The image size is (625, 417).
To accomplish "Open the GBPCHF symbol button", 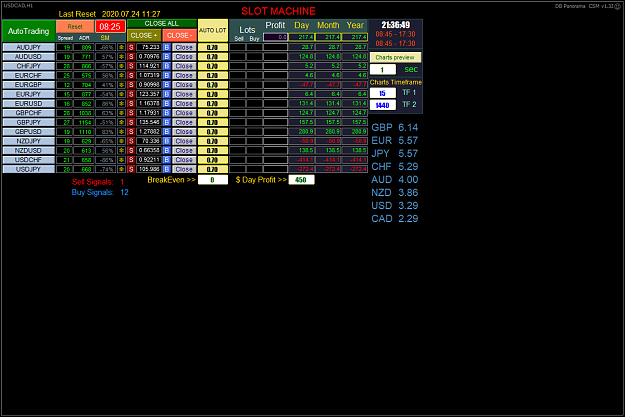I will [x=28, y=113].
